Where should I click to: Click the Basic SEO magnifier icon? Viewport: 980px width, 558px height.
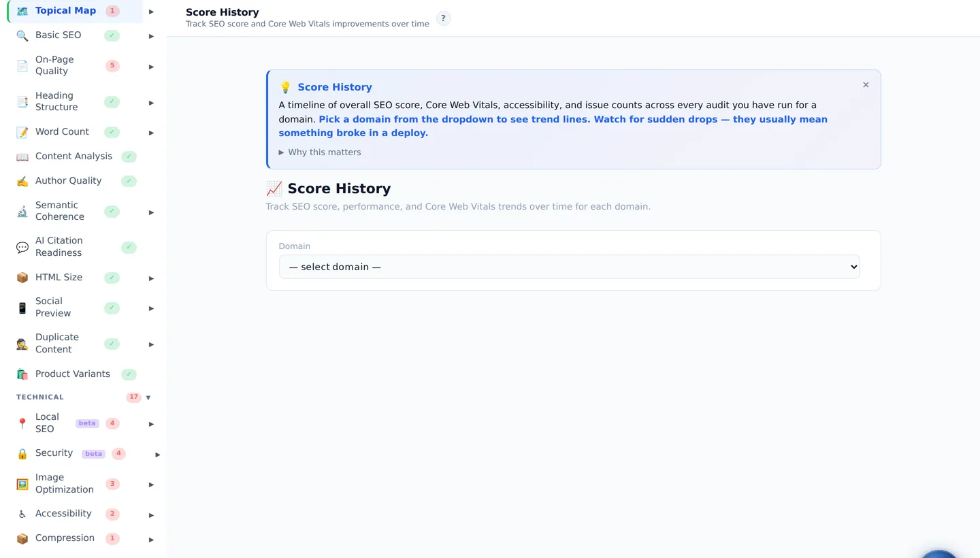coord(22,35)
